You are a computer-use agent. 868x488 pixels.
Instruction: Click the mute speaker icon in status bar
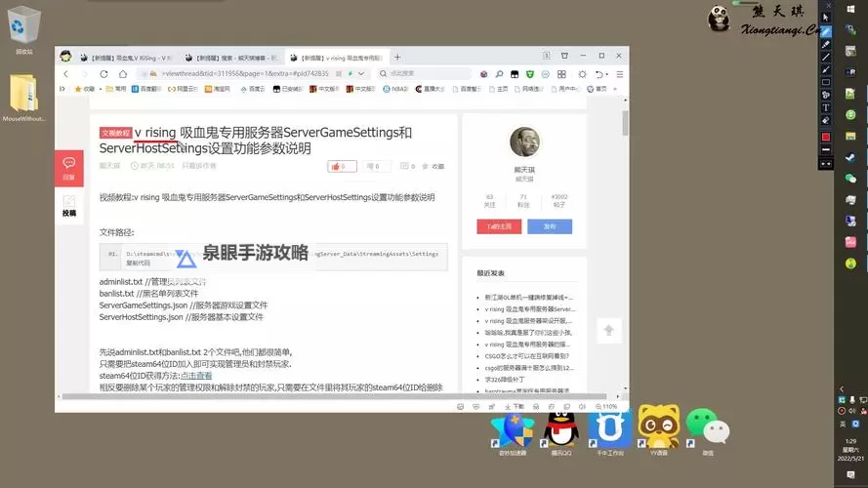pos(582,407)
